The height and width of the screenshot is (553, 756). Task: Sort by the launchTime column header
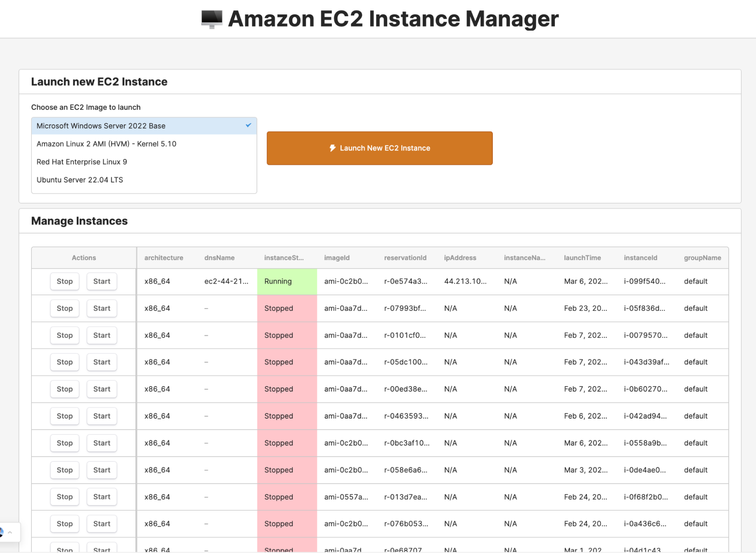point(582,258)
